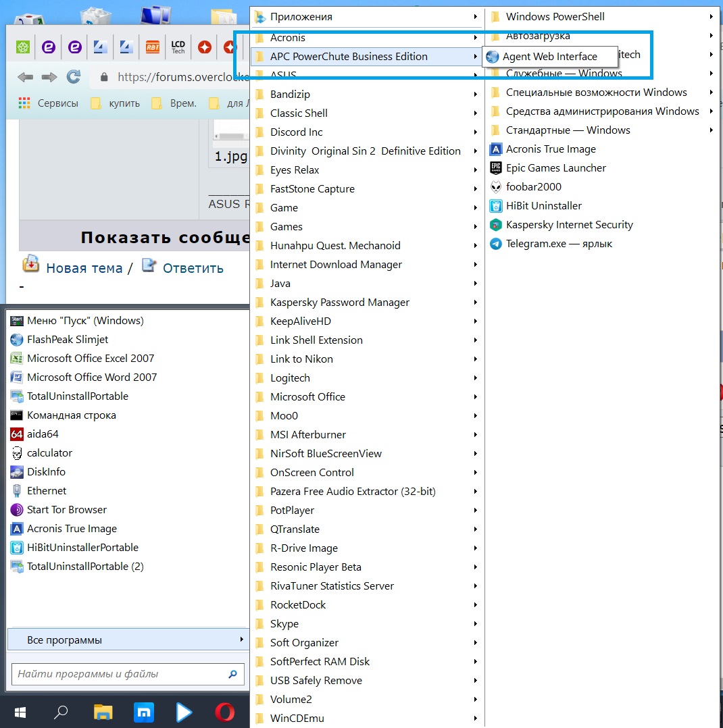This screenshot has height=728, width=723.
Task: Open the Сервисы bookmarks button
Action: point(48,103)
